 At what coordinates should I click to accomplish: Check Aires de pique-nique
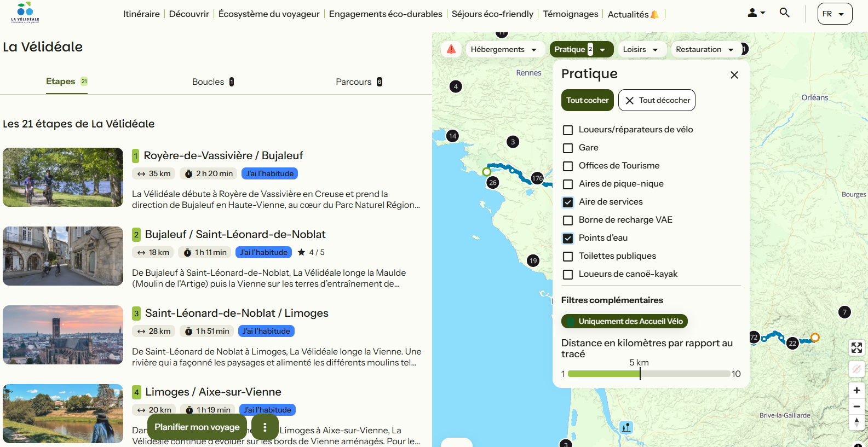coord(568,184)
